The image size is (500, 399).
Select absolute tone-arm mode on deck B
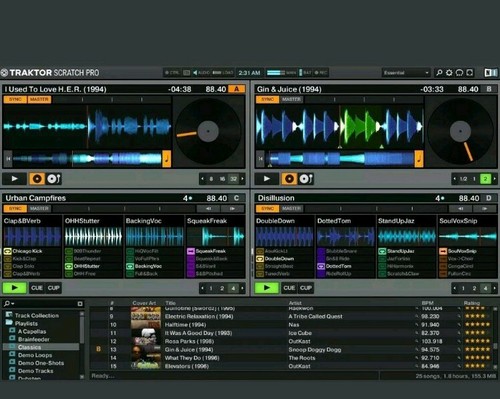306,179
